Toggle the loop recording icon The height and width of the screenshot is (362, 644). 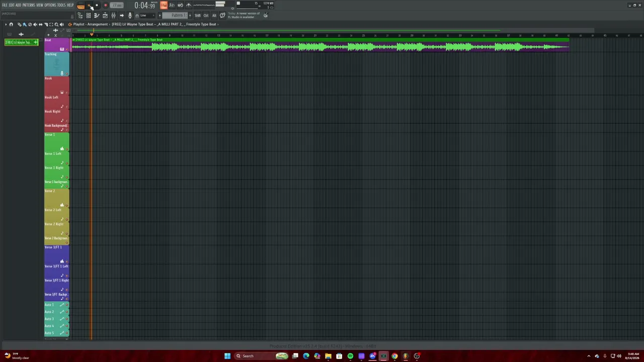(x=180, y=6)
